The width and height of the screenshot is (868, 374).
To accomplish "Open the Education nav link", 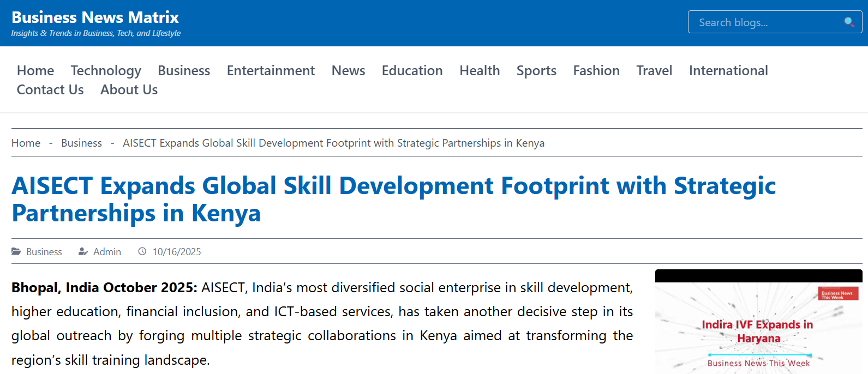I will point(412,71).
